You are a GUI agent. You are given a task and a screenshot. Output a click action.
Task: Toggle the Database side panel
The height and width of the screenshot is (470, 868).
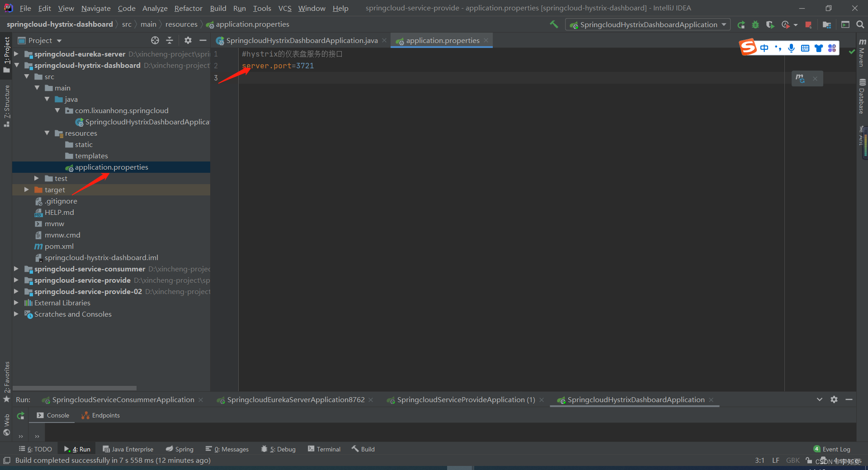(862, 96)
